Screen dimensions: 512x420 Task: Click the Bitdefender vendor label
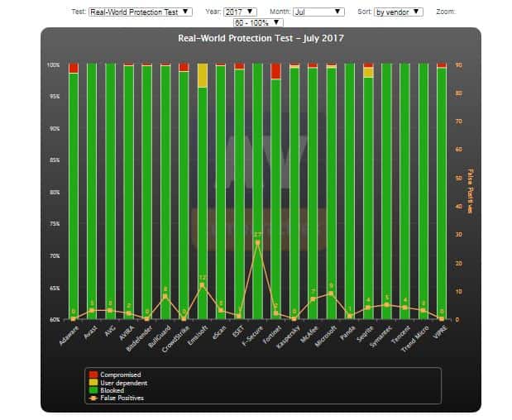coord(140,338)
